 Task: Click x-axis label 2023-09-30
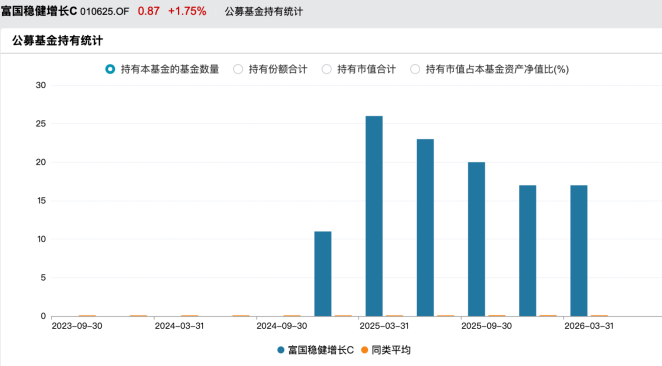(x=77, y=326)
